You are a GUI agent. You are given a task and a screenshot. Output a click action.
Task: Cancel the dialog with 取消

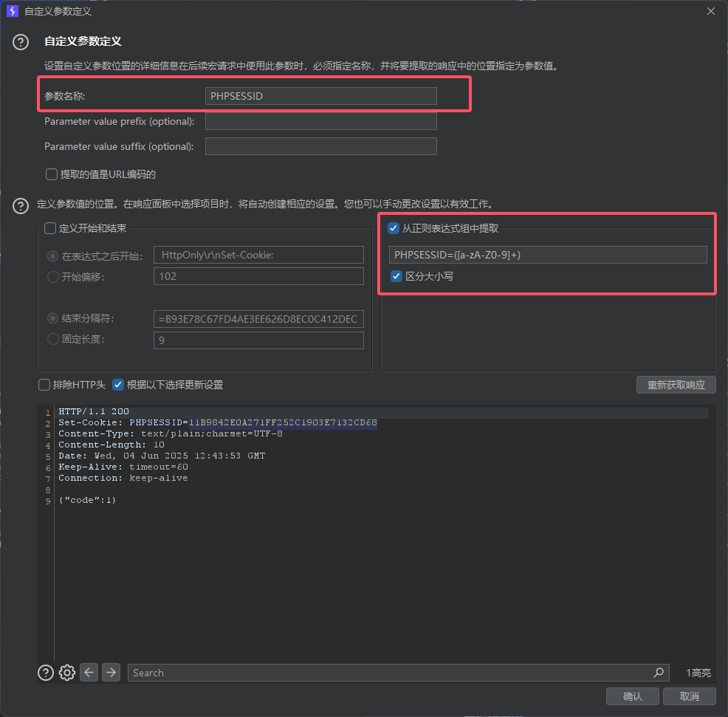[x=689, y=696]
